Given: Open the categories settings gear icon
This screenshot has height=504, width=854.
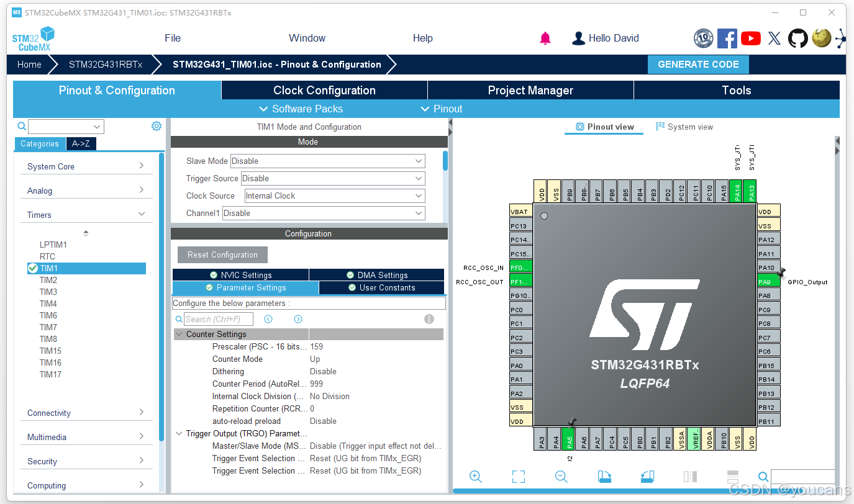Looking at the screenshot, I should 157,126.
